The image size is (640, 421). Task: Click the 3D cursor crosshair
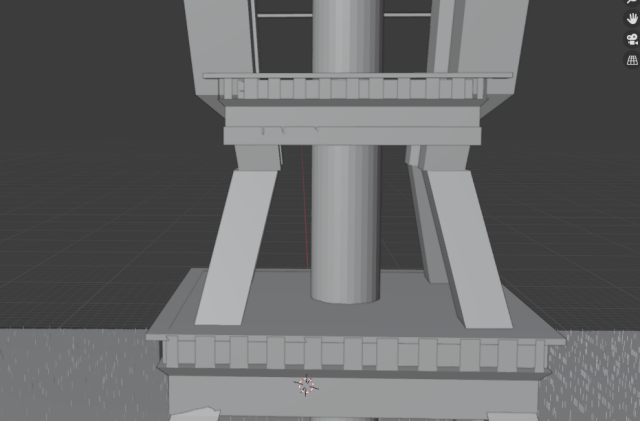[306, 384]
